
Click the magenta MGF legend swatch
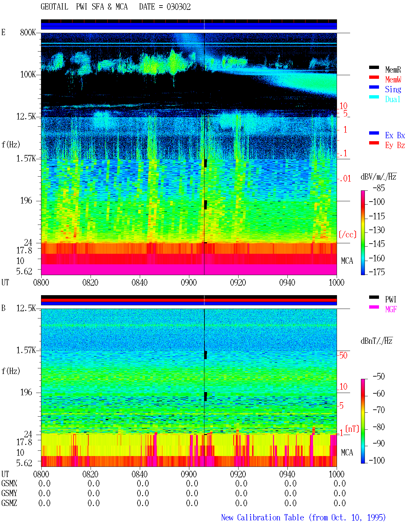point(374,307)
